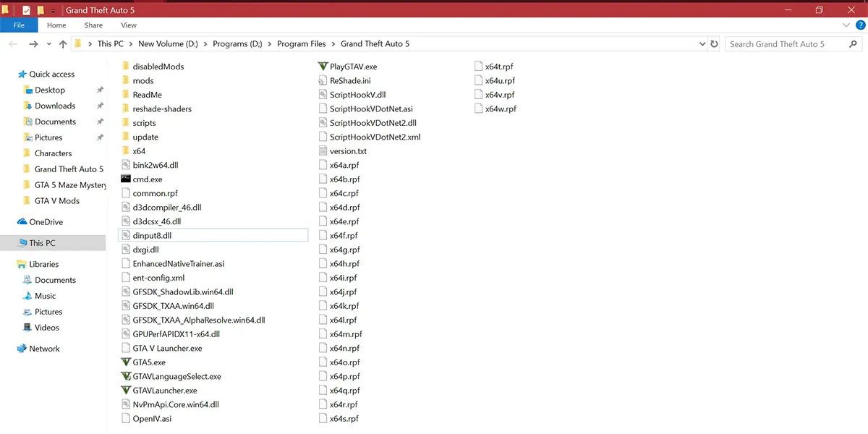Screen dimensions: 868x434
Task: Refresh the current folder view
Action: point(715,44)
